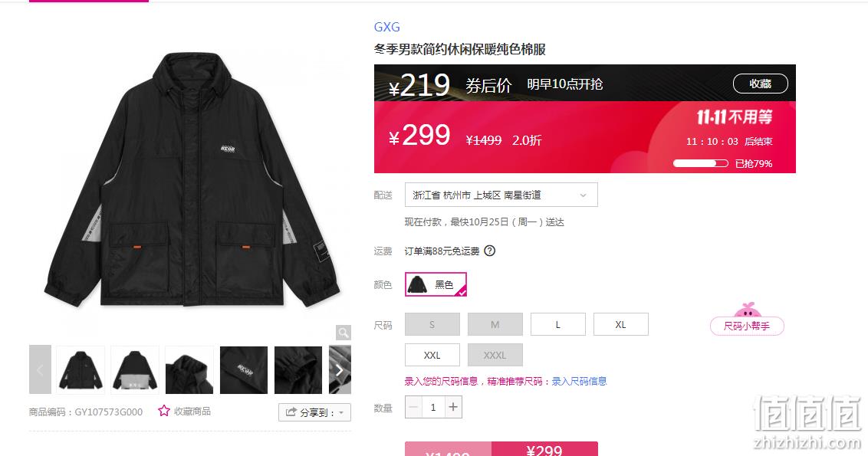
Task: Select the black color swatch
Action: pos(436,284)
